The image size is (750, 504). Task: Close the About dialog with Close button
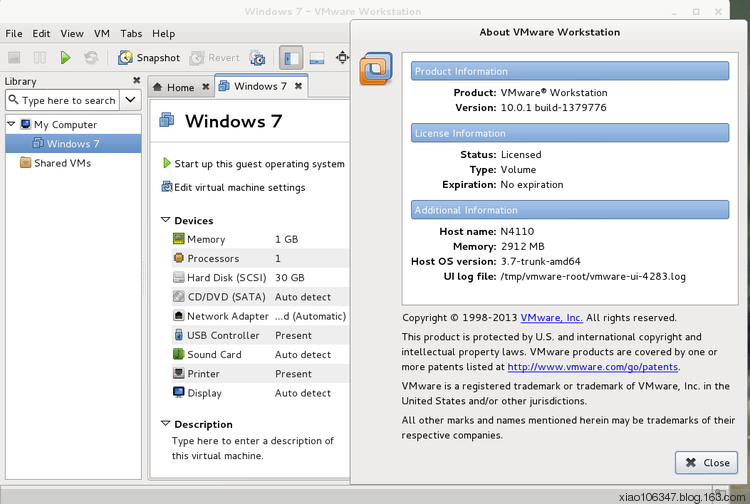point(706,463)
